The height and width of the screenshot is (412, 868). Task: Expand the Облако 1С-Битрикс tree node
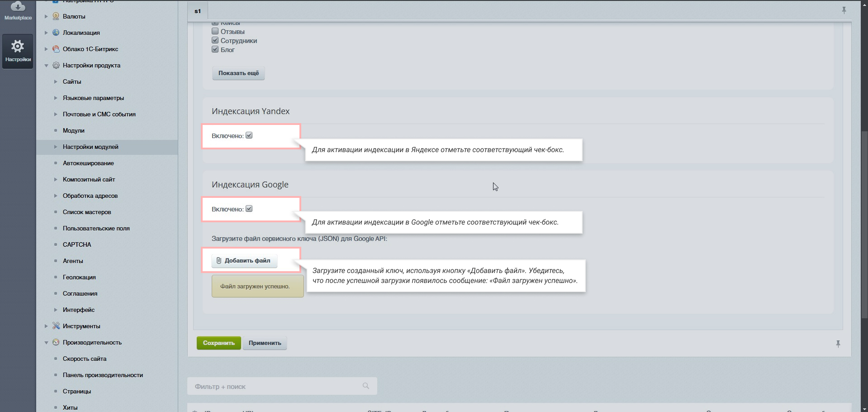[46, 49]
